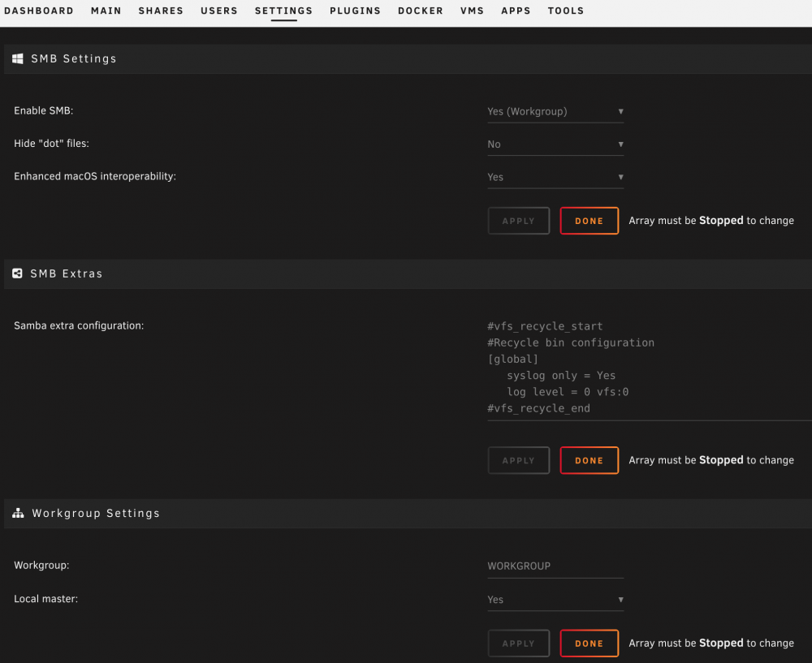The height and width of the screenshot is (663, 812).
Task: Click the Workgroup name input field
Action: [555, 566]
